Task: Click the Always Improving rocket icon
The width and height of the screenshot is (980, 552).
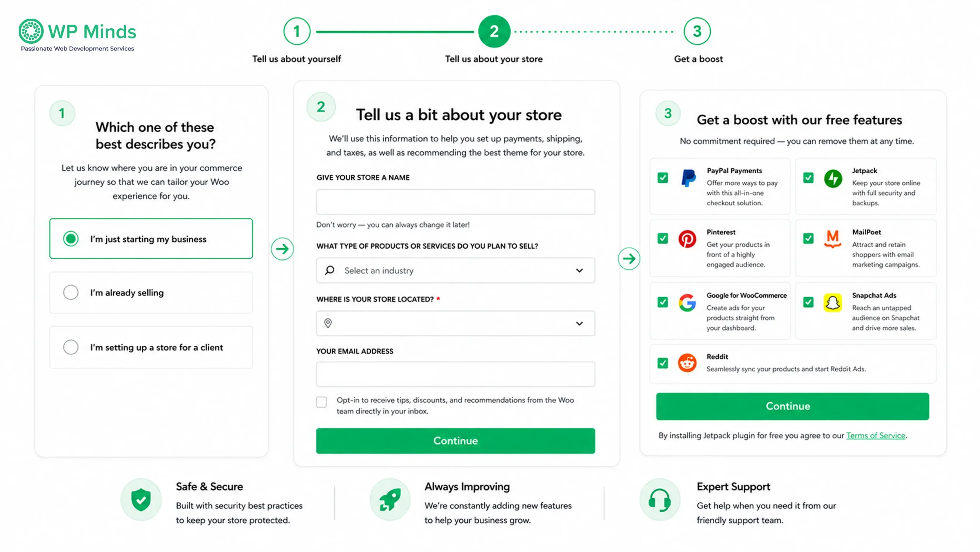Action: 390,500
